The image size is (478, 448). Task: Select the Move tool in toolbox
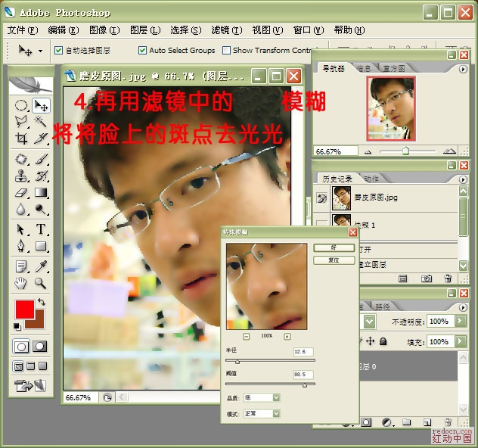(x=41, y=105)
